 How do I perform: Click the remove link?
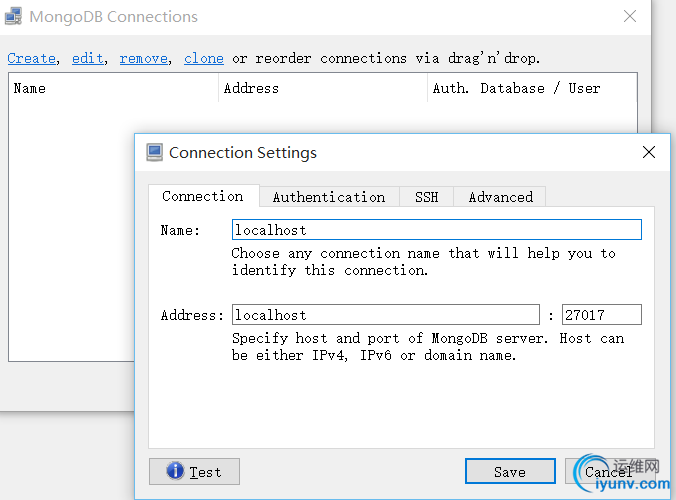point(144,58)
